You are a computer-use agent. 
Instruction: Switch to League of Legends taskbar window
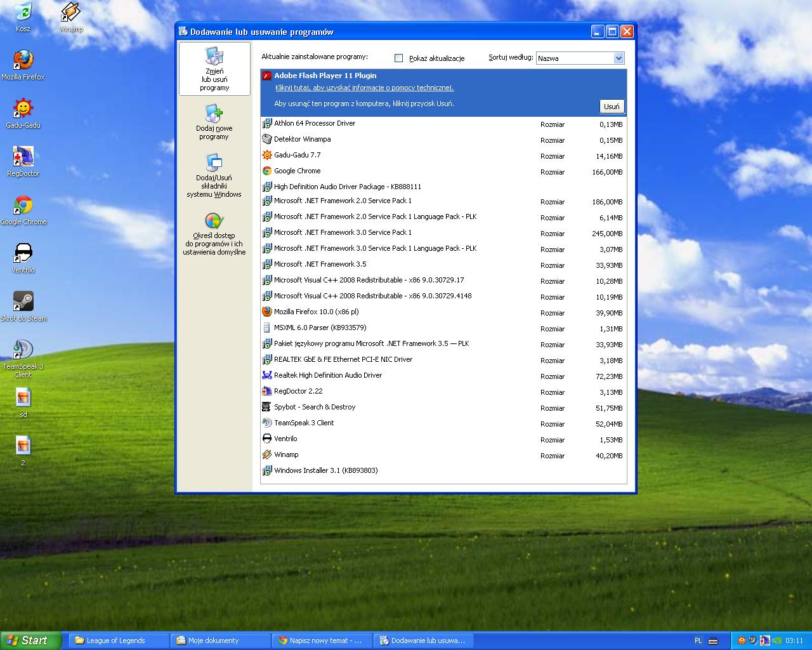click(119, 640)
